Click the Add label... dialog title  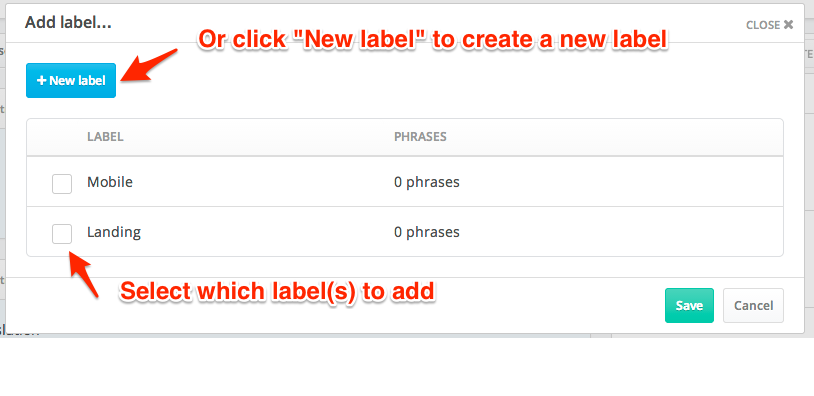tap(68, 22)
